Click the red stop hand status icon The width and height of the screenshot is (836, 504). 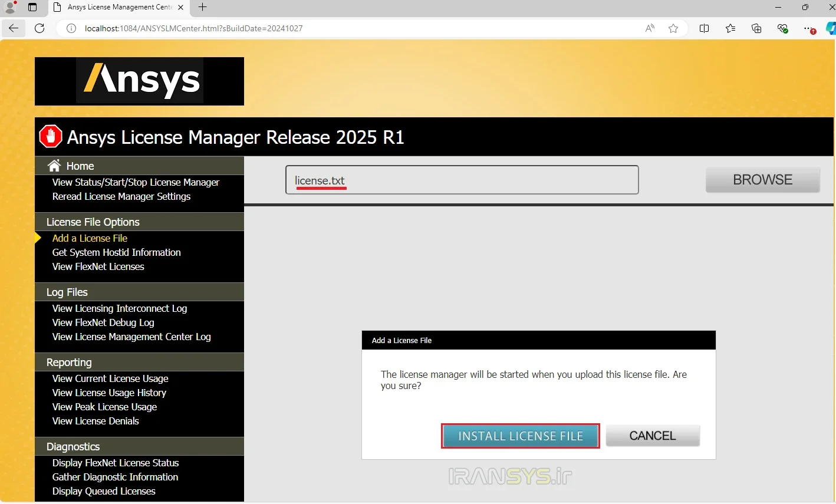(51, 136)
